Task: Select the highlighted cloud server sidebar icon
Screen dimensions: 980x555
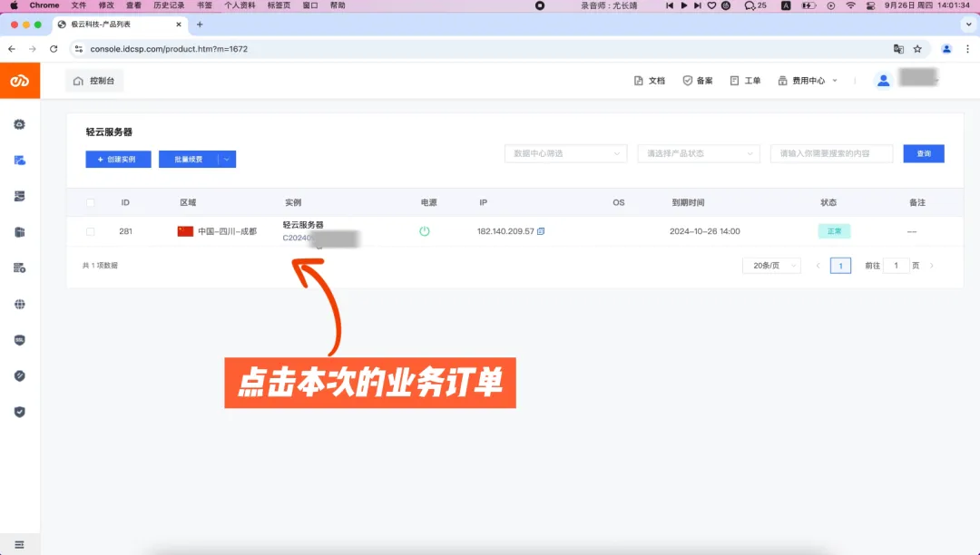Action: pyautogui.click(x=20, y=161)
